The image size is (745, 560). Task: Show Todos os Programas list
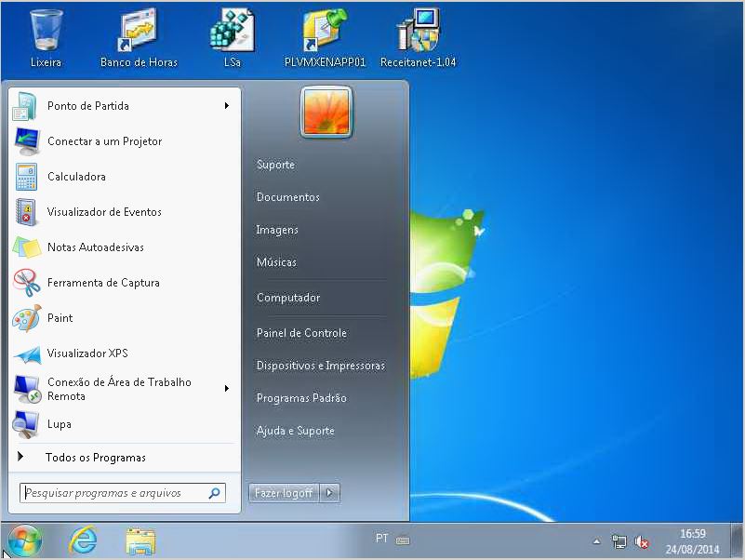pos(95,458)
